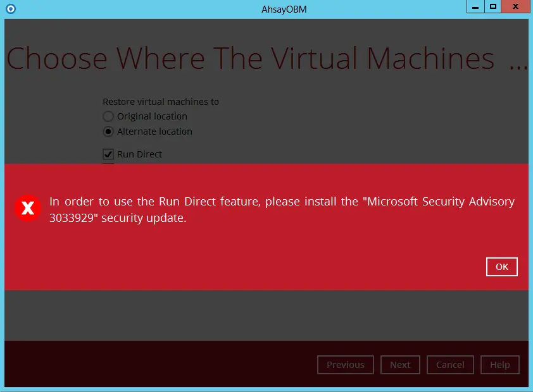This screenshot has height=392, width=533.
Task: Click the AhsayOBM title bar text
Action: click(284, 9)
